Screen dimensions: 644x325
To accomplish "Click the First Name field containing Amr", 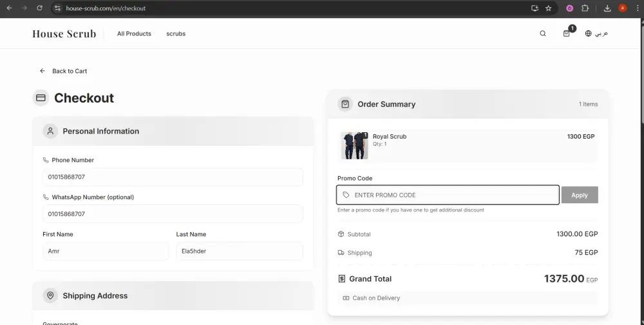I will (106, 251).
